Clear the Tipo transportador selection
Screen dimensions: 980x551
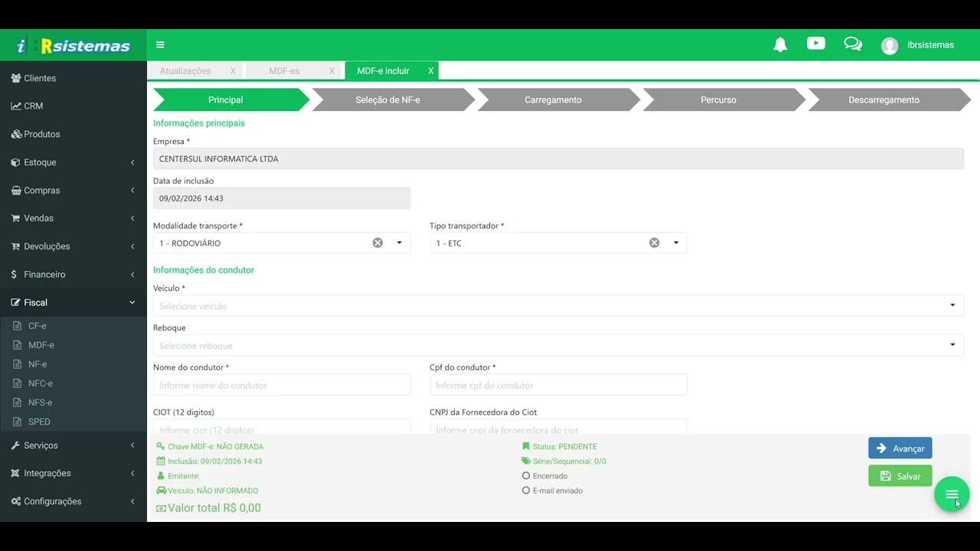click(x=655, y=243)
